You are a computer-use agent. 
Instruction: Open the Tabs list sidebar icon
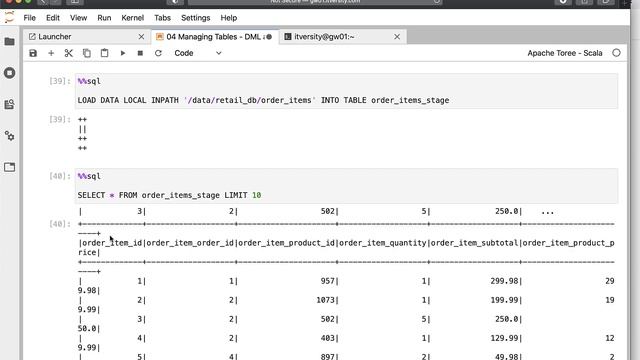point(9,167)
